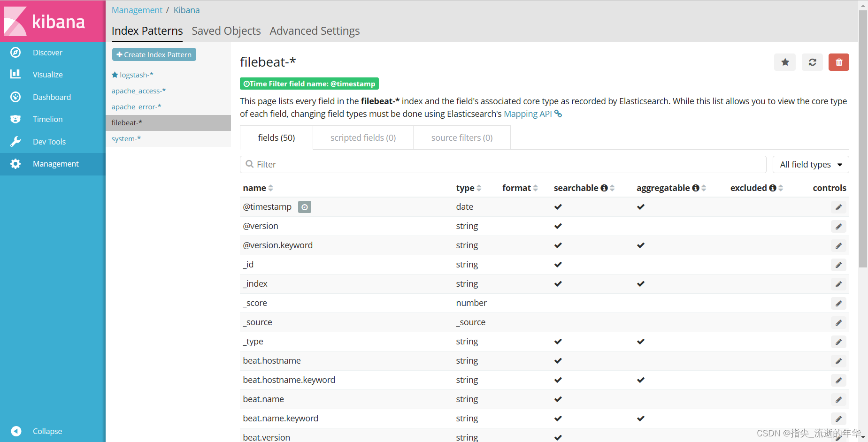The height and width of the screenshot is (442, 868).
Task: Edit the beat.name.keyword pencil icon
Action: click(838, 419)
